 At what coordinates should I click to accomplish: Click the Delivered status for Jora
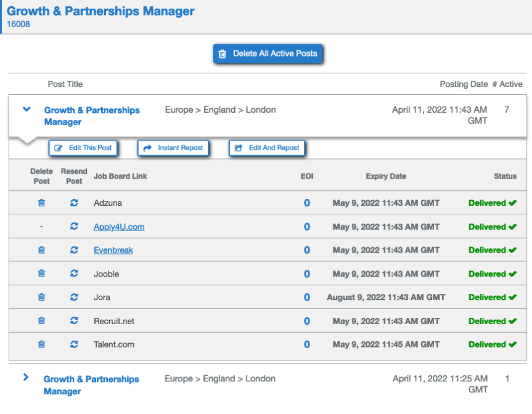[x=493, y=298]
